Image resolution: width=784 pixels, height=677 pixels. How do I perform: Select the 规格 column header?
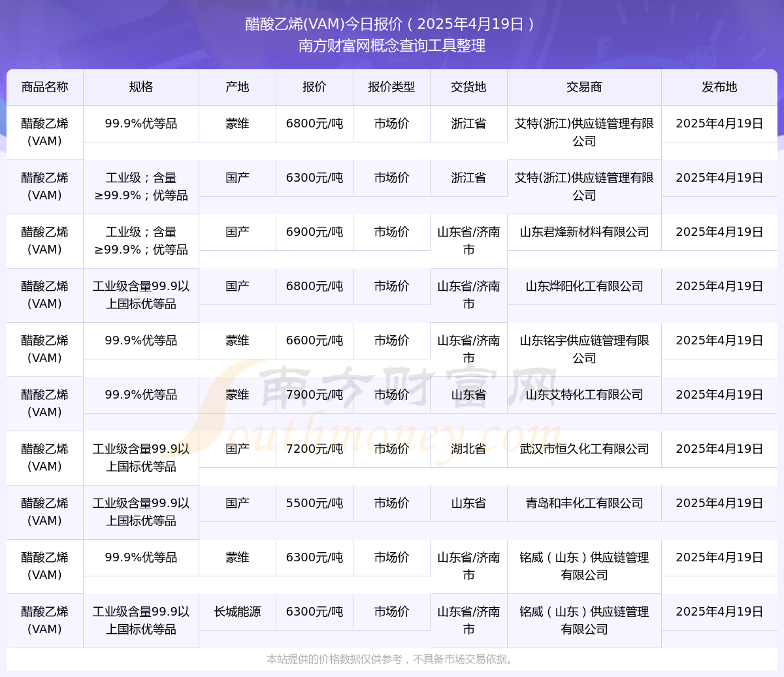click(x=141, y=87)
